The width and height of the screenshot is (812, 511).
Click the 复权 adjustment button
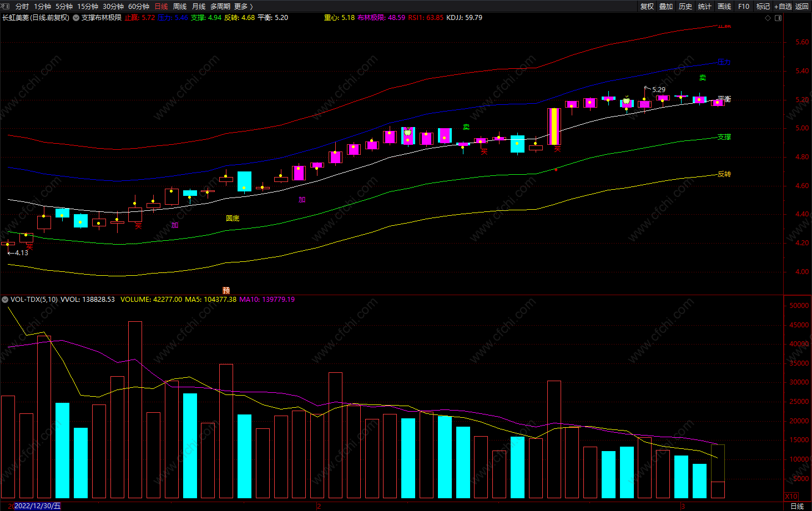coord(647,6)
